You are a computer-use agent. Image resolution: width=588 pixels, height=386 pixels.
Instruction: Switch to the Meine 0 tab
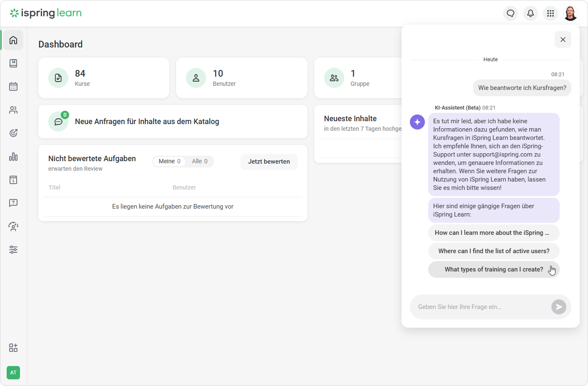tap(169, 161)
